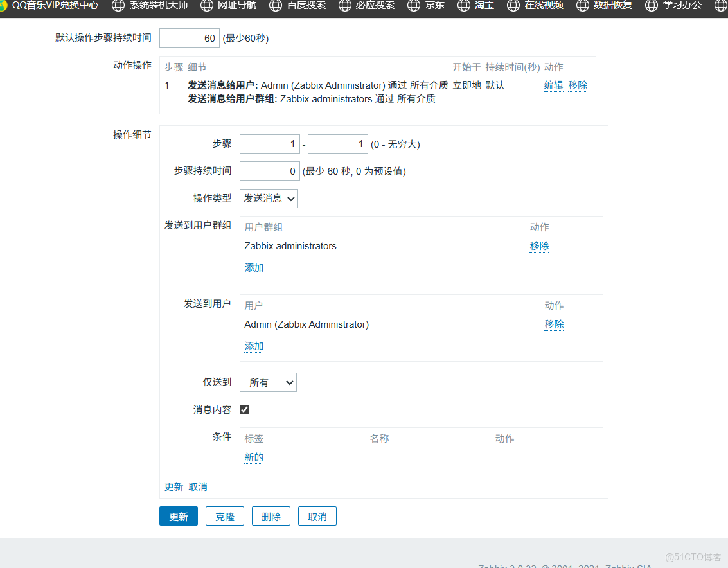Image resolution: width=728 pixels, height=568 pixels.
Task: Click the 克隆 button
Action: (x=224, y=516)
